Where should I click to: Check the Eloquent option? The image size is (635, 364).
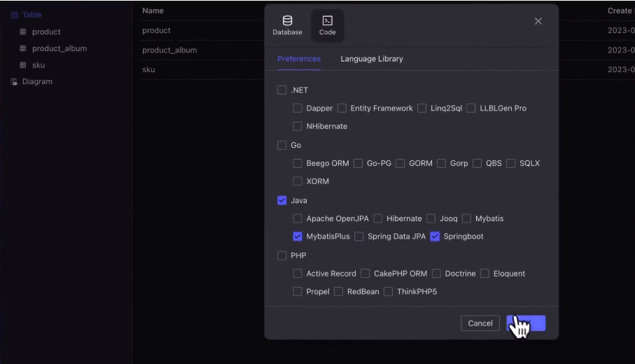point(484,274)
